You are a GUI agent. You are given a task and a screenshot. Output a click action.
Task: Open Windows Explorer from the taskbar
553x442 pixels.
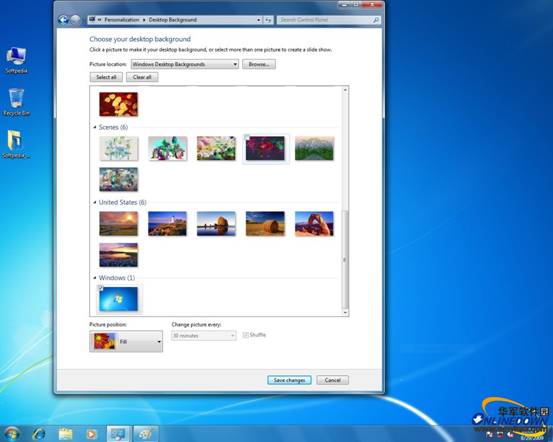[x=65, y=434]
